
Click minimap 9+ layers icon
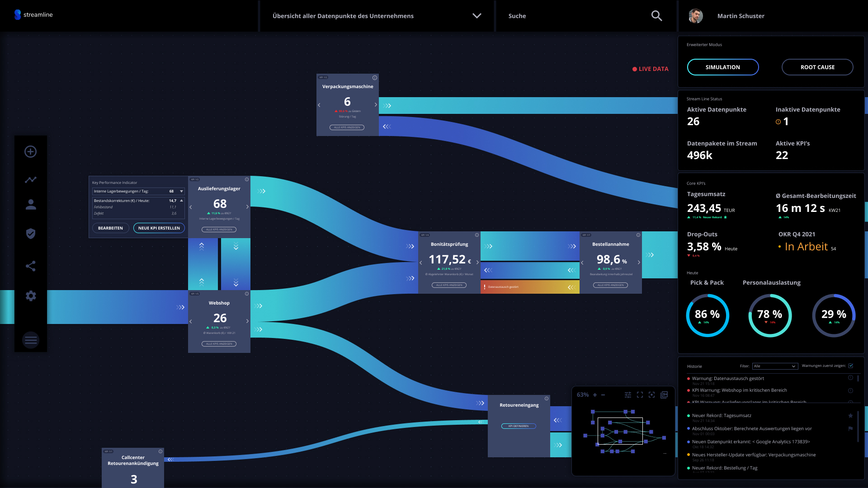coord(664,395)
